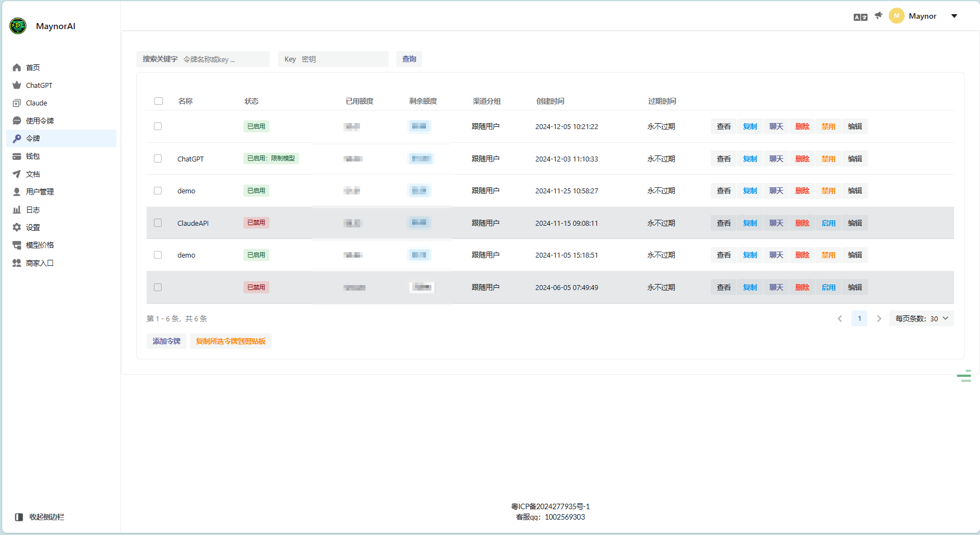
Task: Open the 钱包 wallet sidebar icon
Action: pyautogui.click(x=17, y=157)
